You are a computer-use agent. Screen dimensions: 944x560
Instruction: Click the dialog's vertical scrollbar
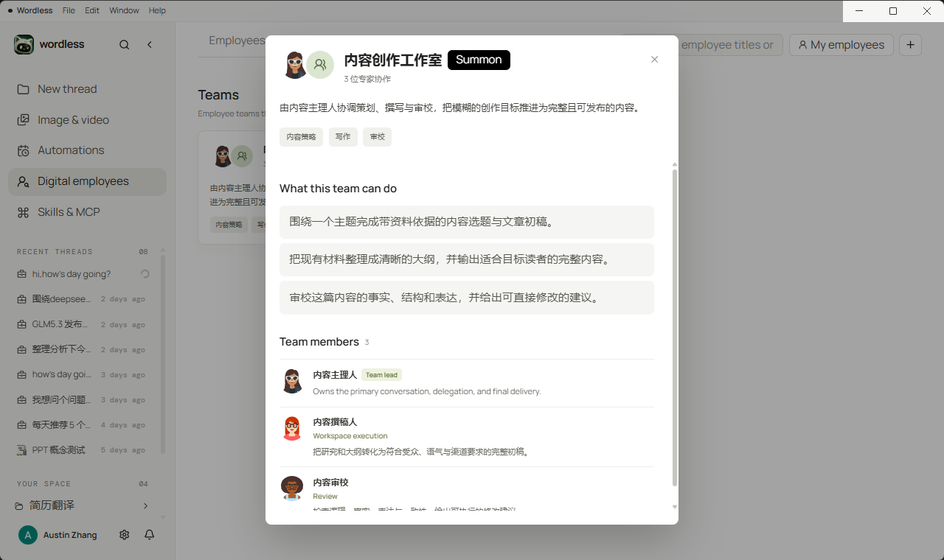(x=675, y=328)
